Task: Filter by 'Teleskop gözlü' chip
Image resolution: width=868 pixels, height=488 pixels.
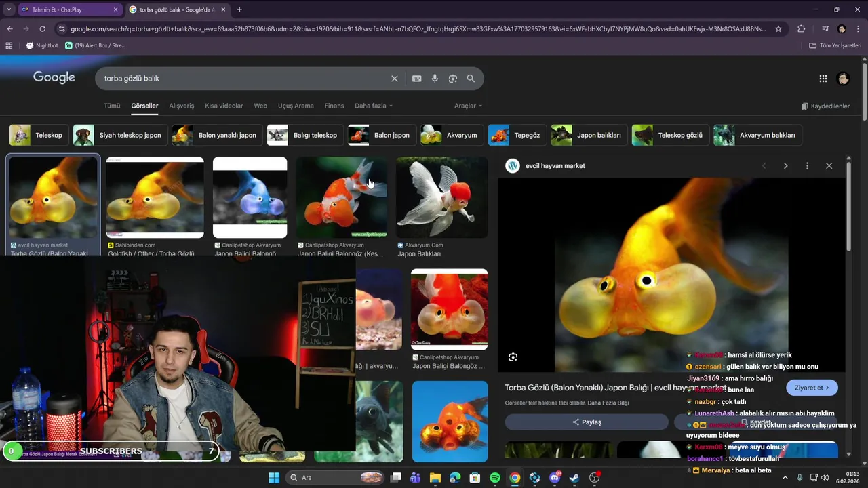Action: (x=670, y=135)
